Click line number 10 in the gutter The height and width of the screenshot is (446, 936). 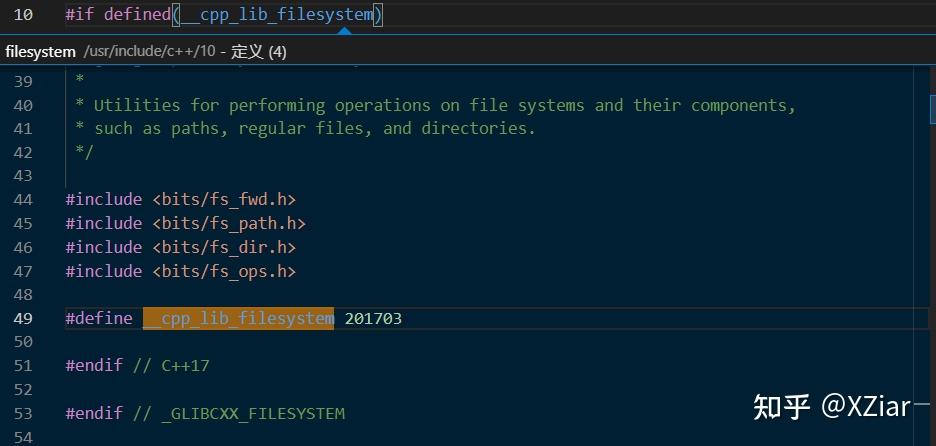(x=24, y=15)
